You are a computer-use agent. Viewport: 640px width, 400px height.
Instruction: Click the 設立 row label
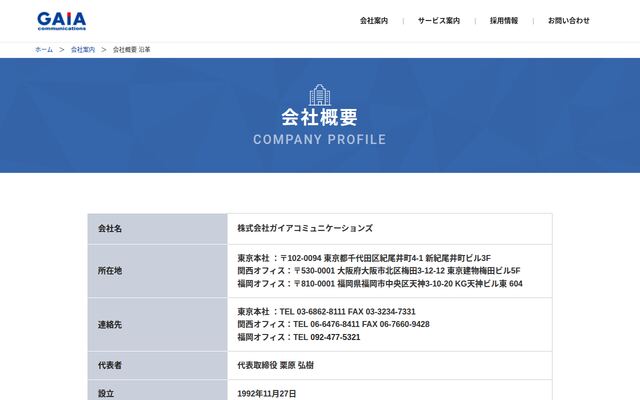point(106,393)
